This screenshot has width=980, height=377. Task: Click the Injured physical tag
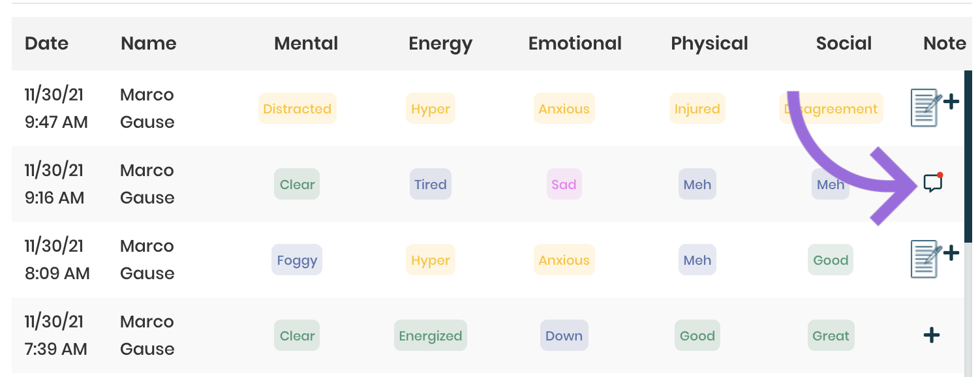click(x=697, y=109)
